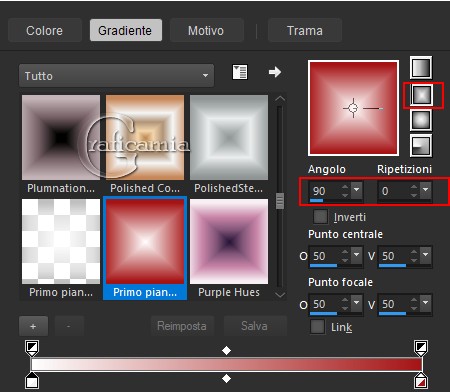Viewport: 450px width, 392px height.
Task: Open the Ripetizioni value dropdown arrow
Action: [x=425, y=190]
